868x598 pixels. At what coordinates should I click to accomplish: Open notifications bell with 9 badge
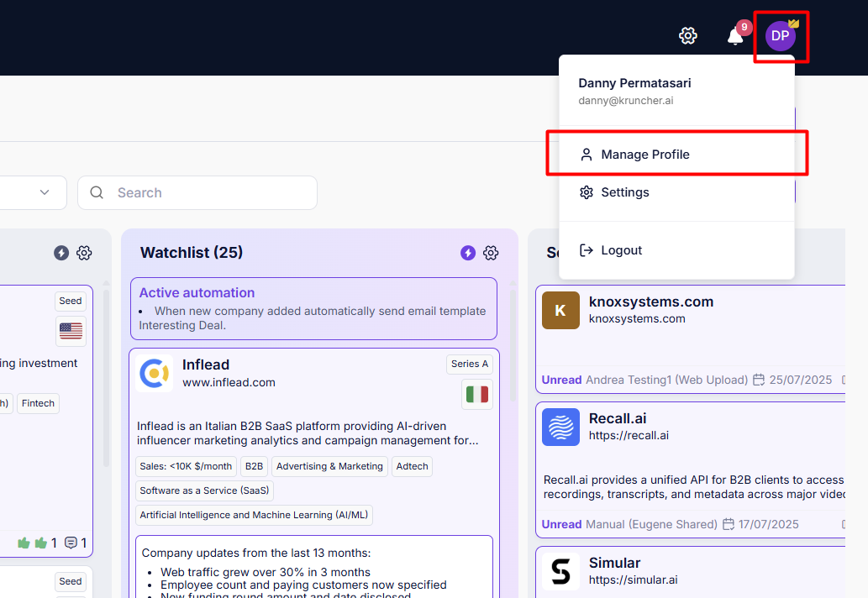(737, 34)
